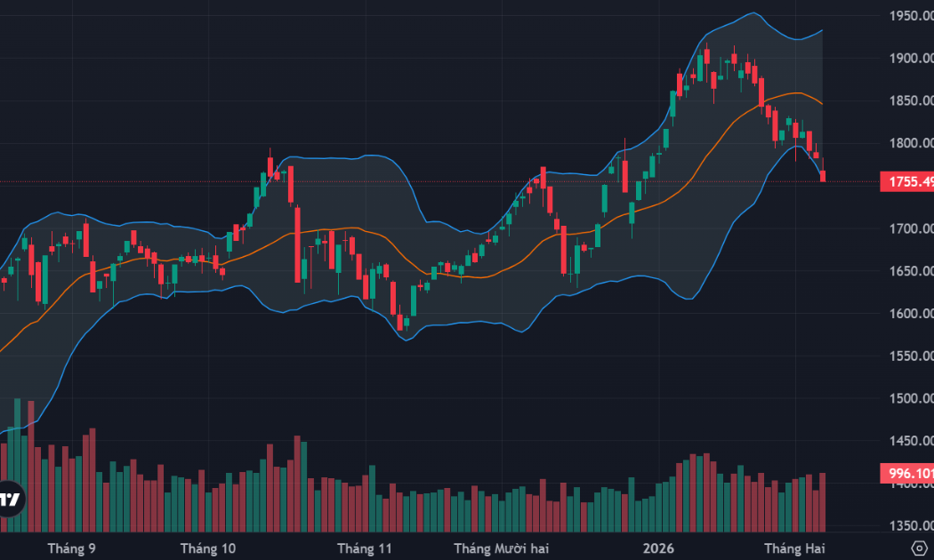Click the volume value label 996.101
Viewport: 934px width, 560px height.
click(x=906, y=473)
